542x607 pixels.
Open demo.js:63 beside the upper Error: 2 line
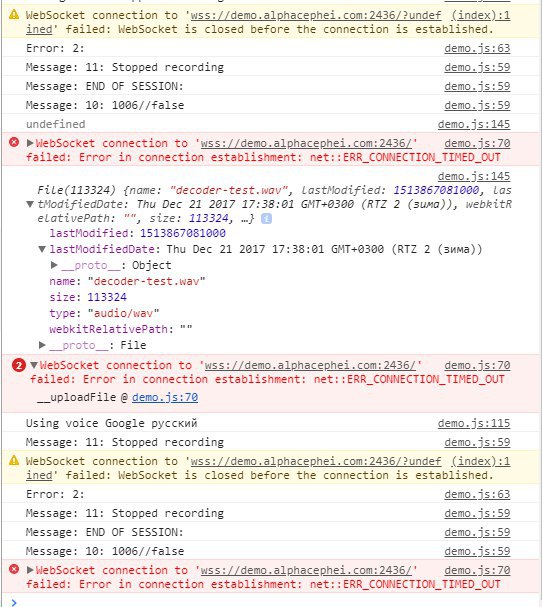click(x=477, y=48)
